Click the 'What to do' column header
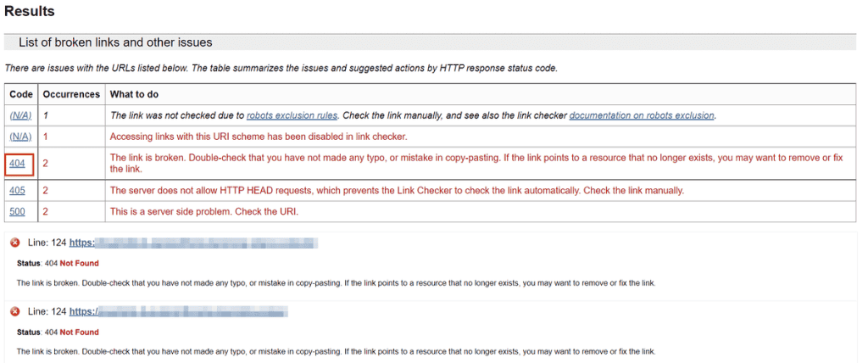868x363 pixels. [x=134, y=95]
